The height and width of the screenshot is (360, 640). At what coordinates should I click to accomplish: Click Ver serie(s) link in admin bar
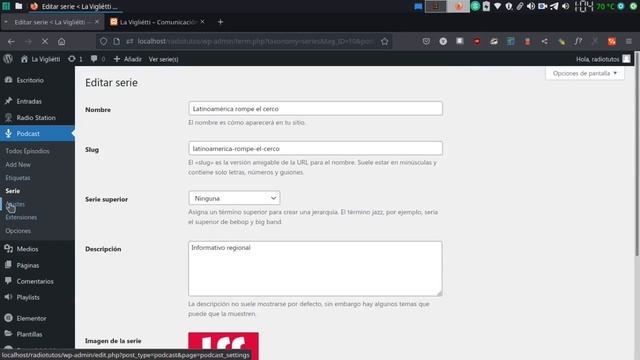163,59
